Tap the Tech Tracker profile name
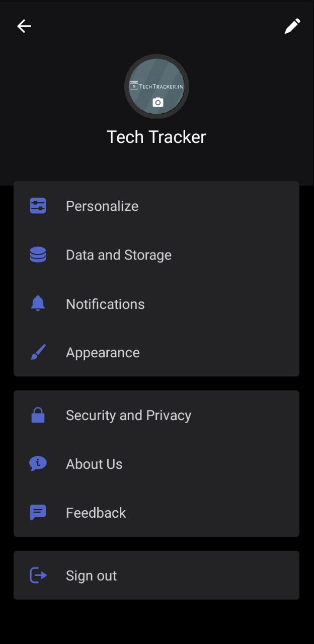Image resolution: width=314 pixels, height=644 pixels. pos(156,137)
